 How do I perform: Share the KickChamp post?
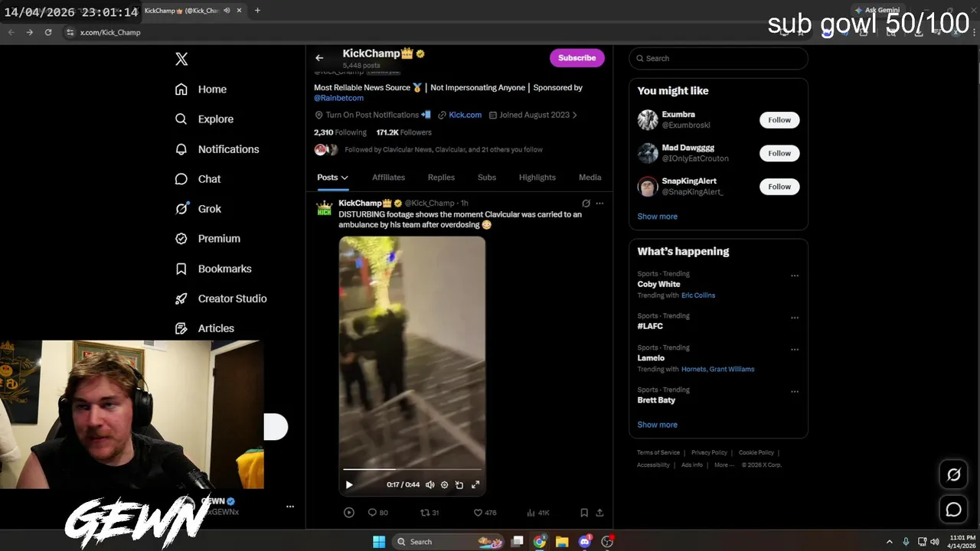[x=599, y=513]
